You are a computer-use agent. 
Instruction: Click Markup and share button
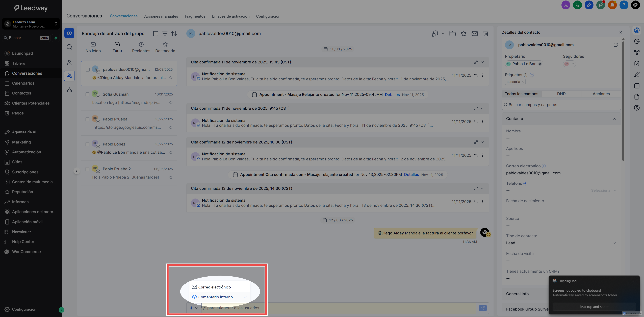tap(594, 307)
